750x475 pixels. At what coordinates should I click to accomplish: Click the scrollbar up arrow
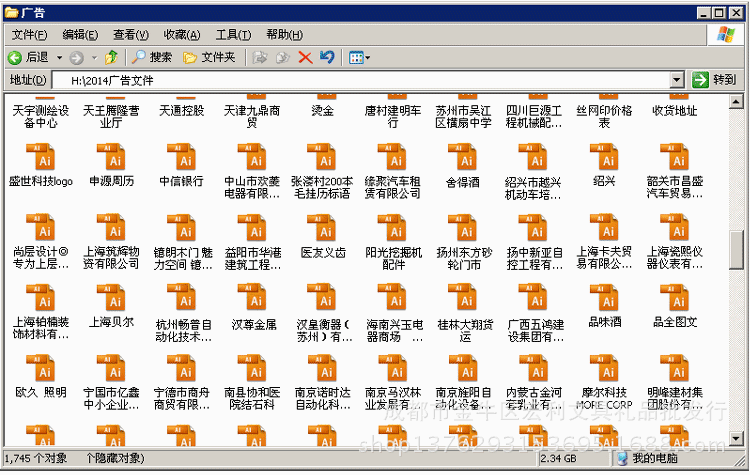(x=736, y=101)
